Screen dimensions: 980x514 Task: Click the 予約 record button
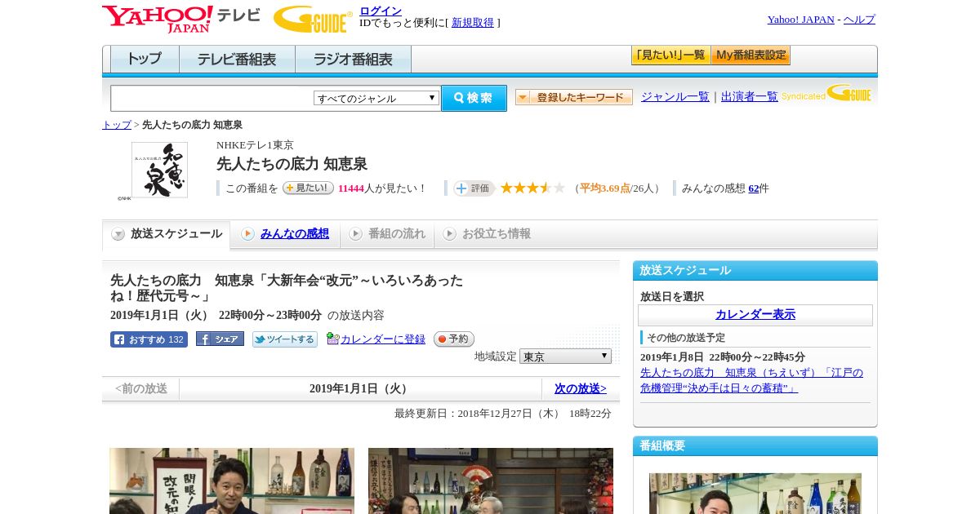point(453,339)
